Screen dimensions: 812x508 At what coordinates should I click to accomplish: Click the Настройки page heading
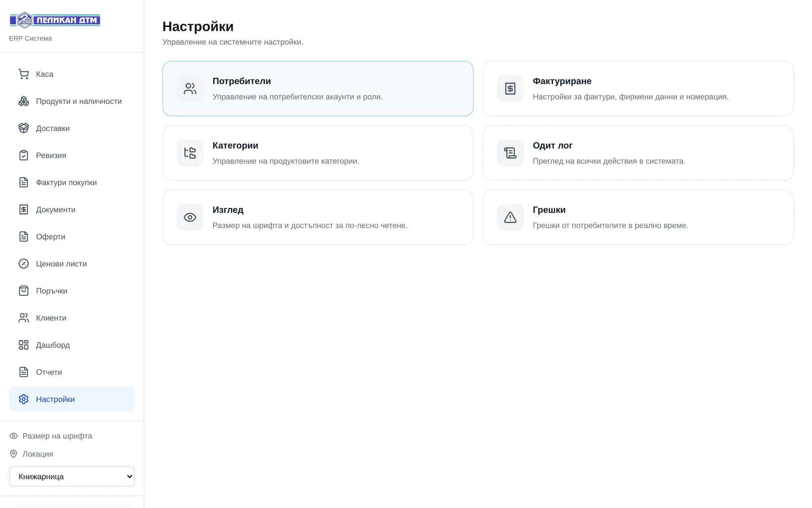point(198,26)
